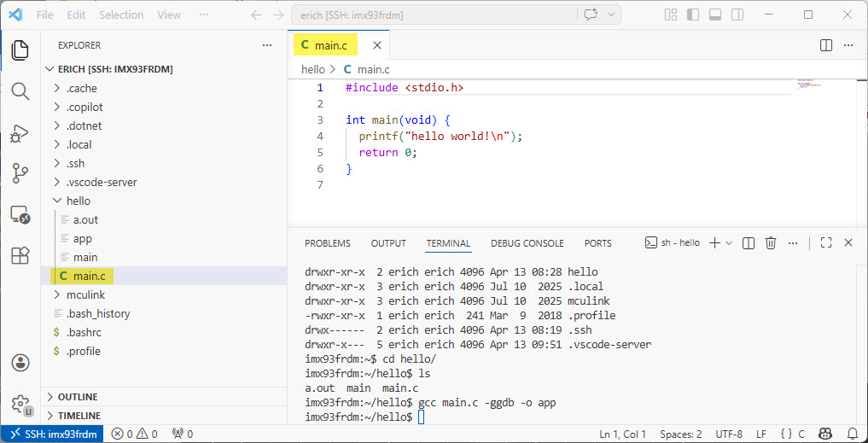
Task: Switch to the DEBUG CONSOLE tab
Action: [527, 243]
